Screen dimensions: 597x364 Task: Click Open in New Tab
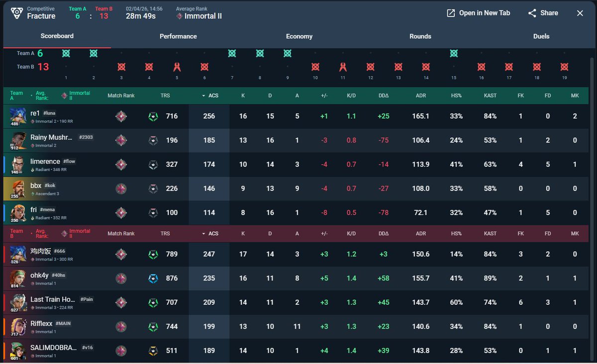[x=479, y=13]
